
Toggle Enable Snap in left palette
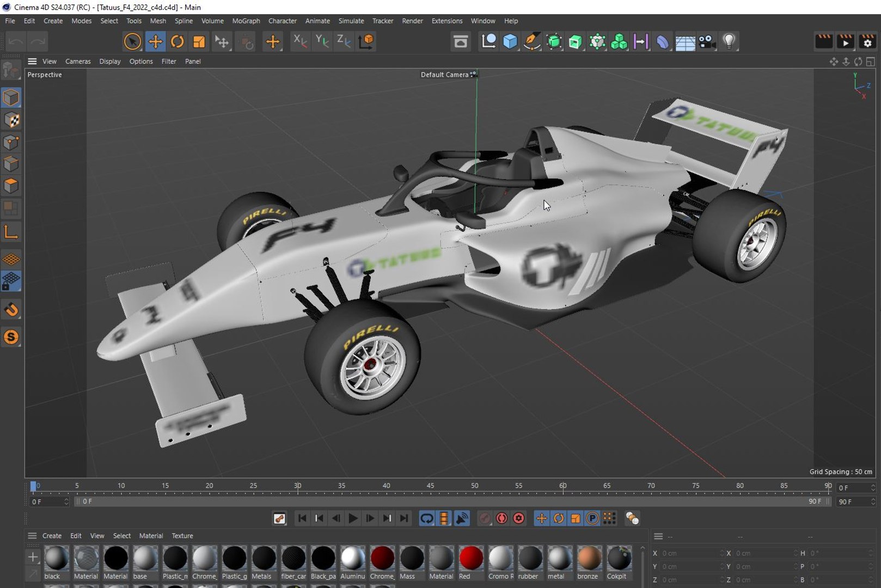tap(11, 310)
